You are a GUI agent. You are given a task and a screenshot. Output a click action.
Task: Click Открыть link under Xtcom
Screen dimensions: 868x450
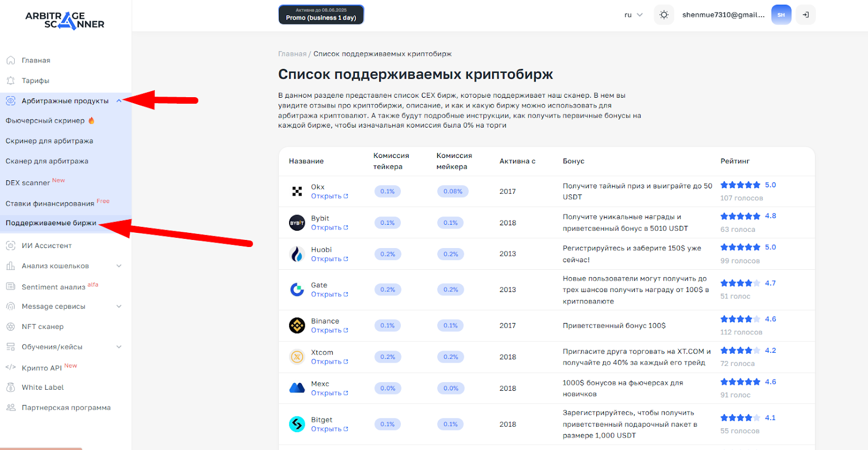(329, 362)
